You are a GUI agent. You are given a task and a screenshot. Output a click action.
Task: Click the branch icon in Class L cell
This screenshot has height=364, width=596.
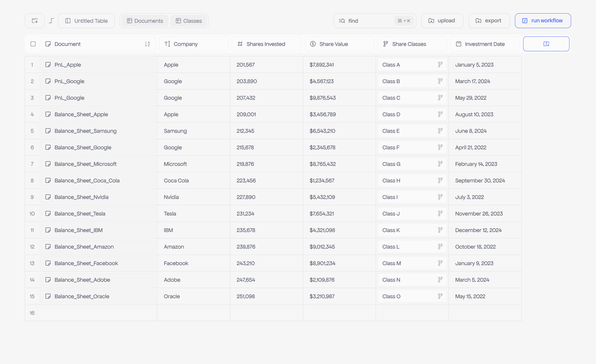pyautogui.click(x=440, y=247)
